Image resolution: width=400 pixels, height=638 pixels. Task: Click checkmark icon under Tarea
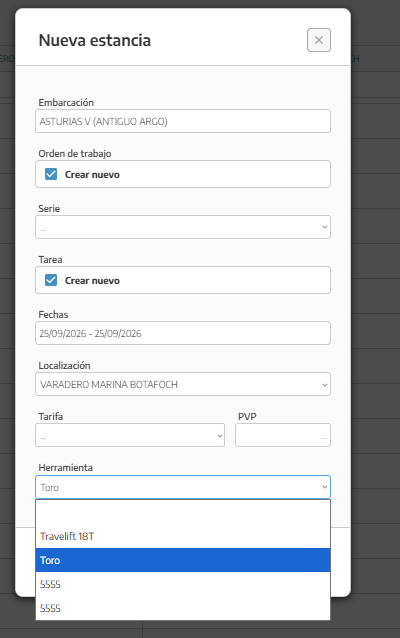[51, 280]
